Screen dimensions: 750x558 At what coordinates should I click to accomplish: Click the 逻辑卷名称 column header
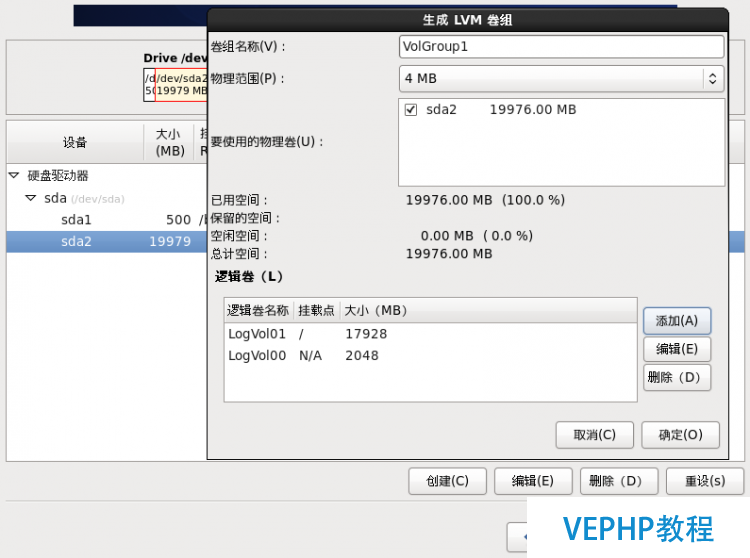tap(258, 311)
